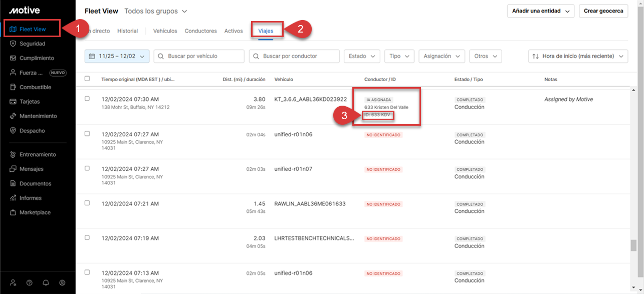Expand the Estado filter dropdown
Image resolution: width=644 pixels, height=294 pixels.
pos(361,56)
